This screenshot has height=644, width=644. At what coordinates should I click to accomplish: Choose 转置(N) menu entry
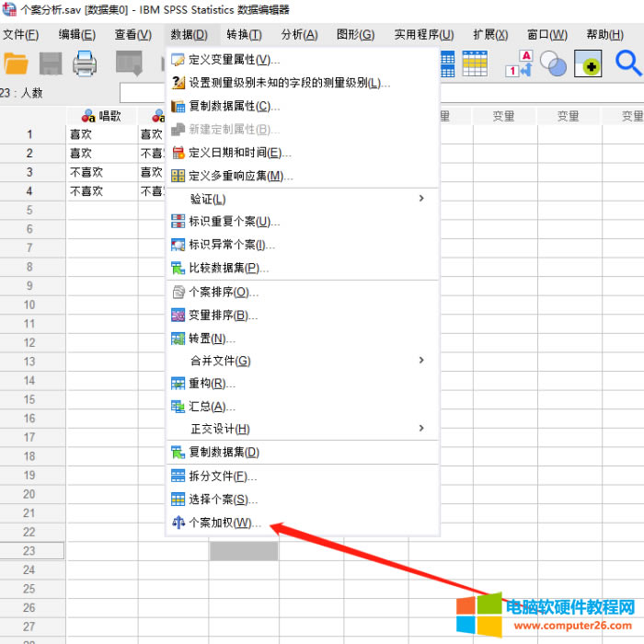click(303, 339)
